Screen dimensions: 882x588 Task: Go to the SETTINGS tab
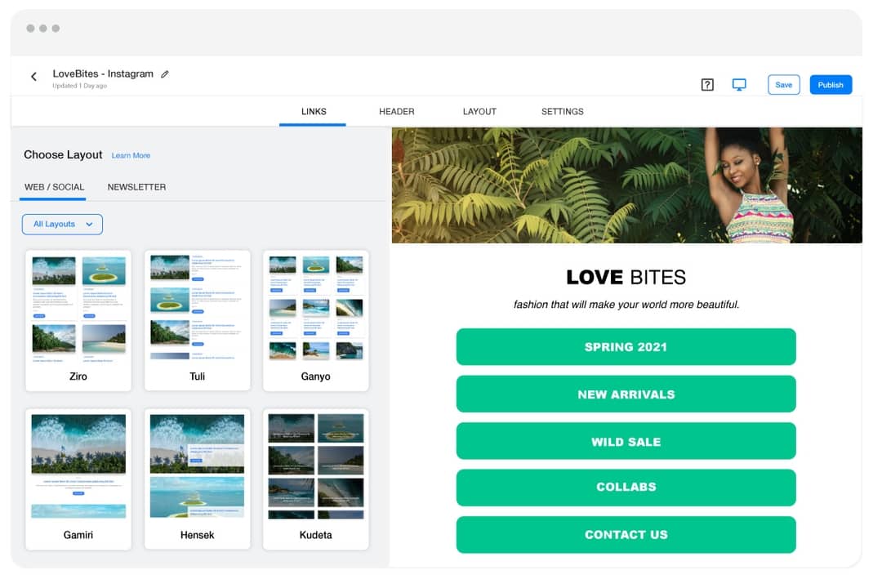click(x=562, y=112)
